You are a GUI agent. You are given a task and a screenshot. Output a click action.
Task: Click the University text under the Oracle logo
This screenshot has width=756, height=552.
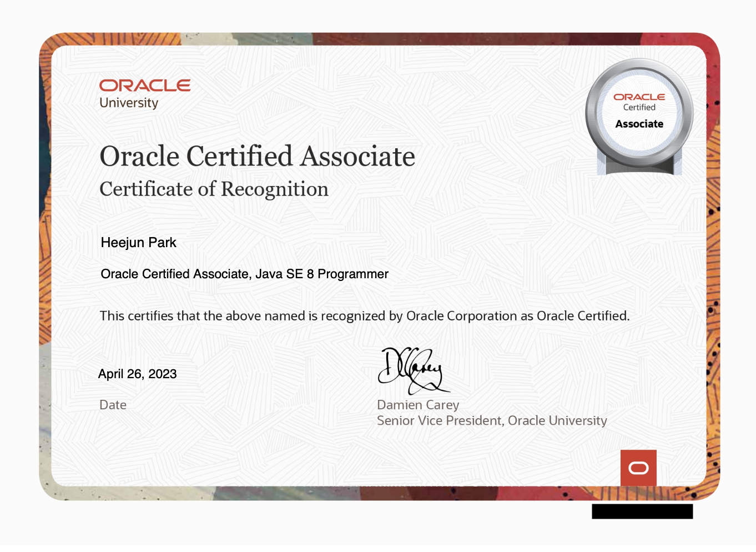point(129,103)
